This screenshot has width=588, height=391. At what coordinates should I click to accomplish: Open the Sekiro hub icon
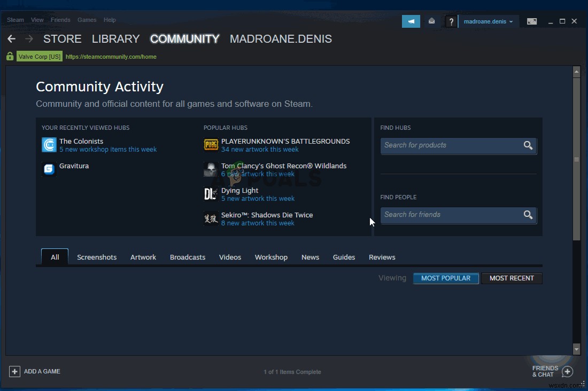pyautogui.click(x=211, y=218)
